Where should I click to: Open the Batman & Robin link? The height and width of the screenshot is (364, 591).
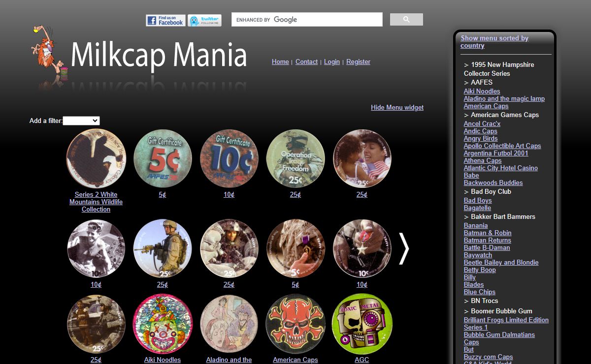488,233
